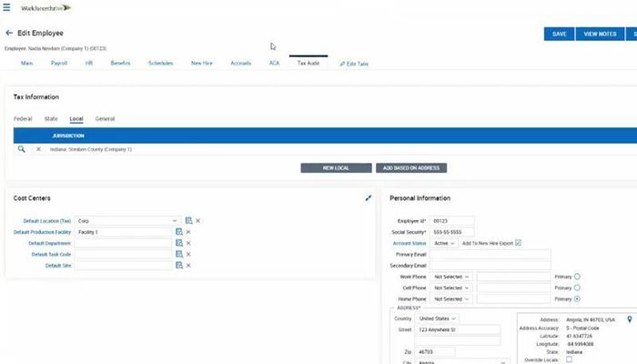This screenshot has width=637, height=364.
Task: Click the Workforce logo in header
Action: 45,7
